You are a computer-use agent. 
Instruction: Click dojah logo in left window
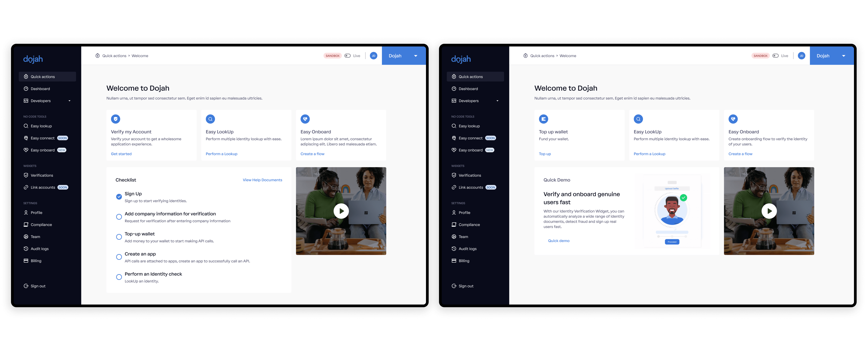click(x=33, y=59)
